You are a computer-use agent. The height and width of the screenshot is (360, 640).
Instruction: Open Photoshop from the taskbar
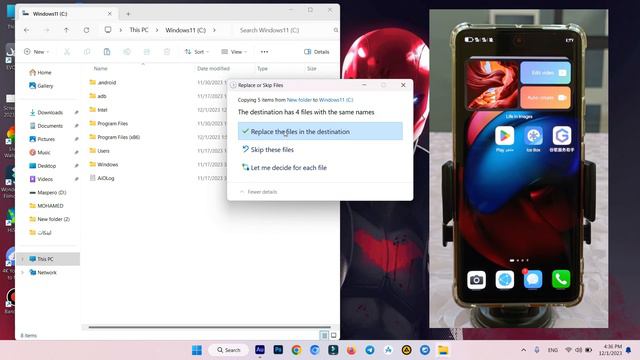(x=278, y=350)
